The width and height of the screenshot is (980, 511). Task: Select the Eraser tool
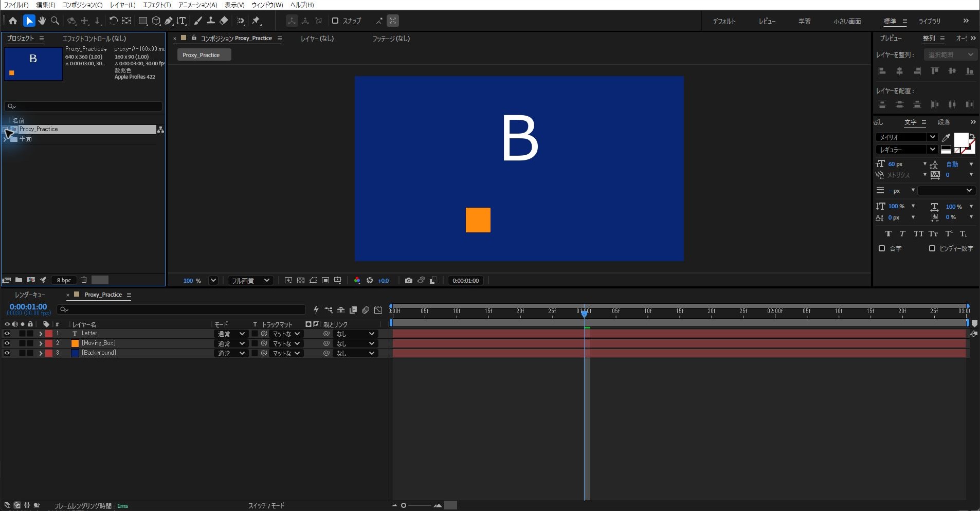click(x=224, y=21)
